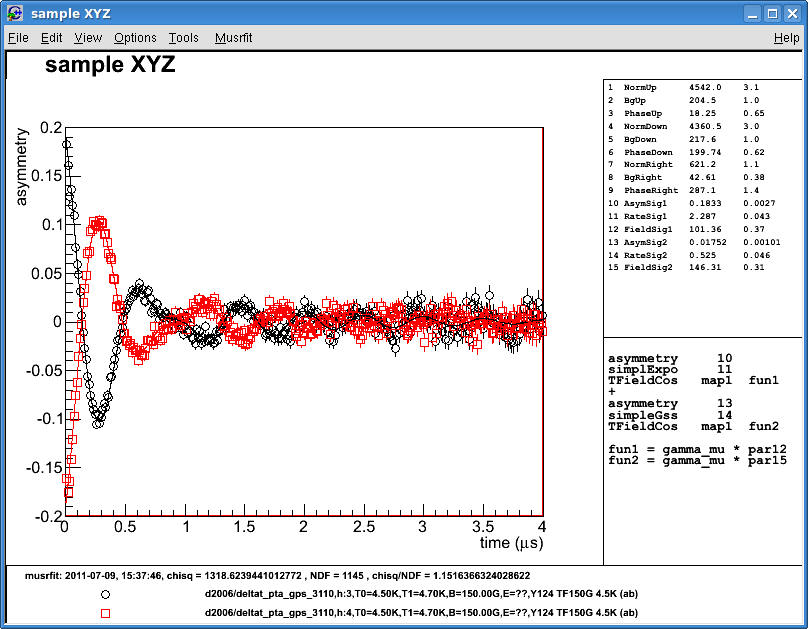Open the File menu
Image resolution: width=808 pixels, height=629 pixels.
point(18,37)
